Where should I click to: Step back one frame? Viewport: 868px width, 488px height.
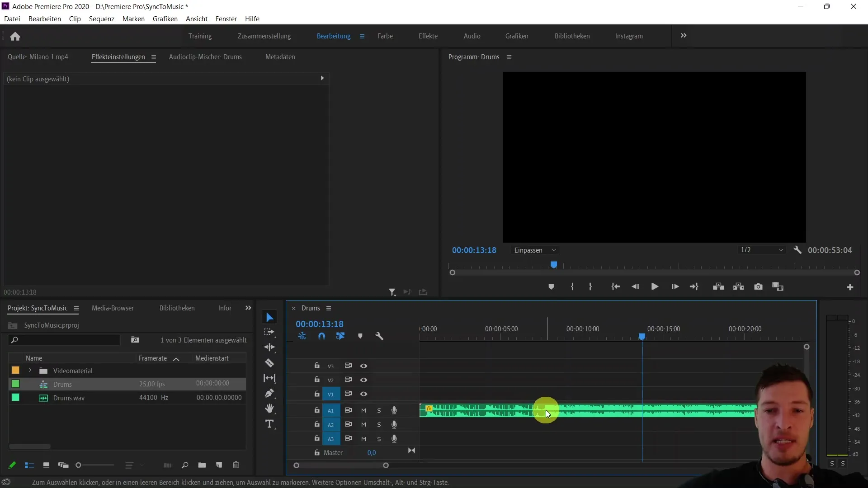click(x=635, y=287)
